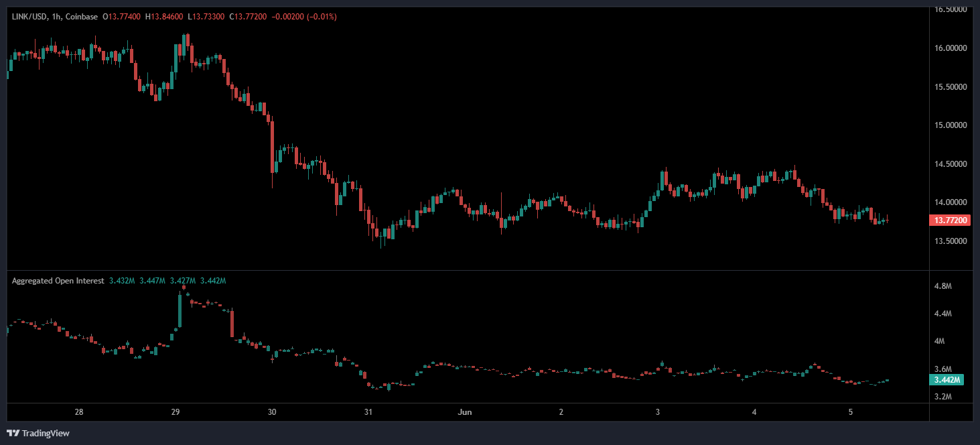Click the '3' date on the time axis
The width and height of the screenshot is (980, 445).
click(x=658, y=412)
